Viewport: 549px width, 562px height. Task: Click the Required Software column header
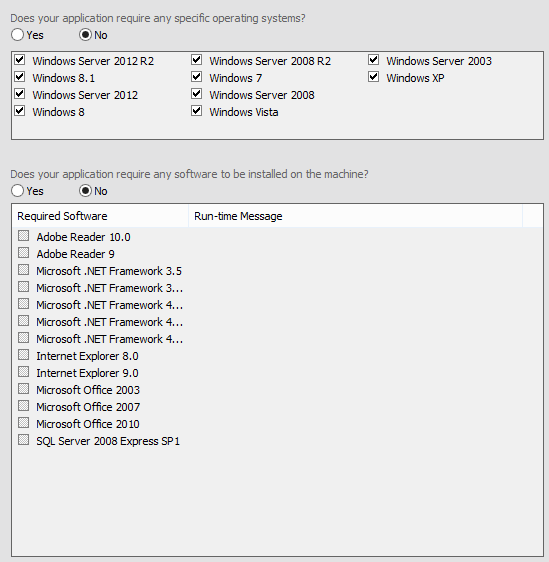tap(100, 216)
